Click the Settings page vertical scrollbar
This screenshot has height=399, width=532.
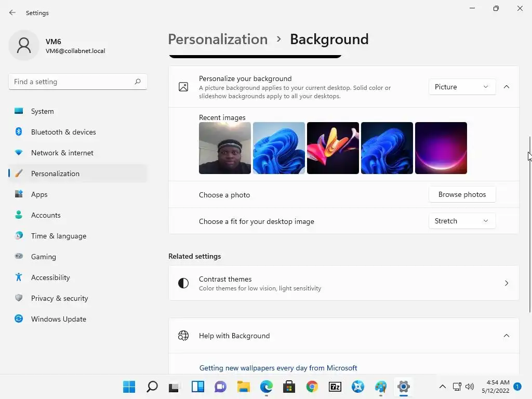tap(530, 224)
